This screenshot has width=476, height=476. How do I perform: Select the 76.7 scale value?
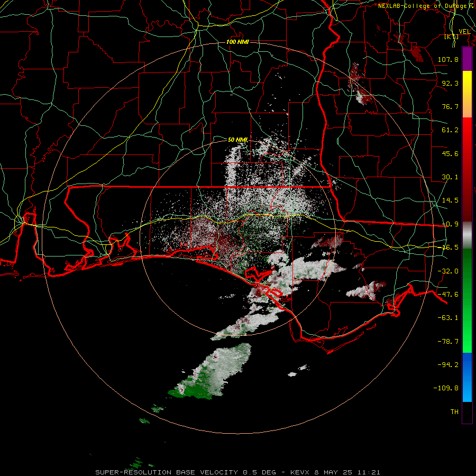450,106
